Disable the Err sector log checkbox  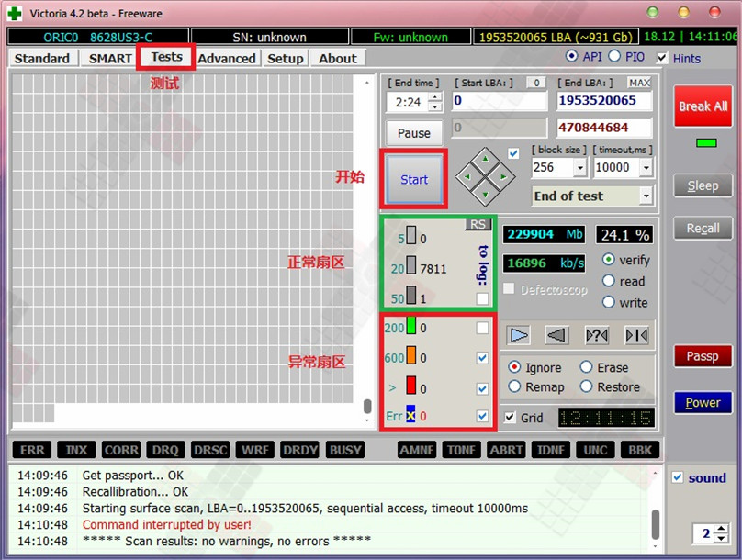pos(482,416)
